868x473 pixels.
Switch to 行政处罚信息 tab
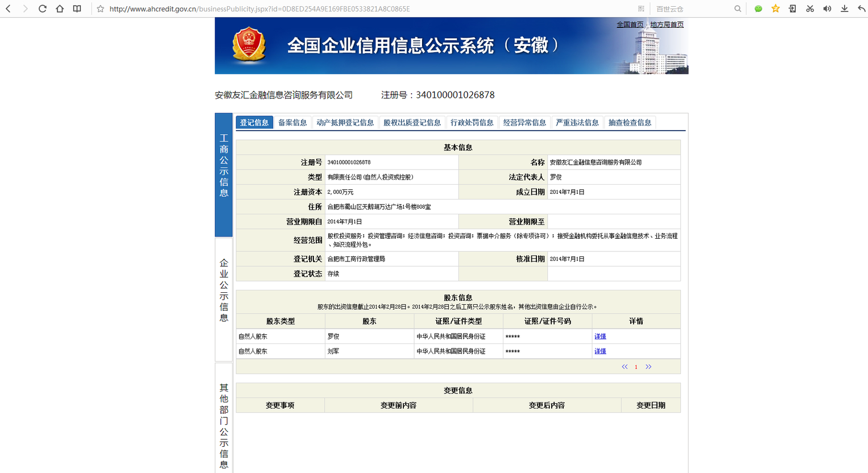click(x=472, y=122)
